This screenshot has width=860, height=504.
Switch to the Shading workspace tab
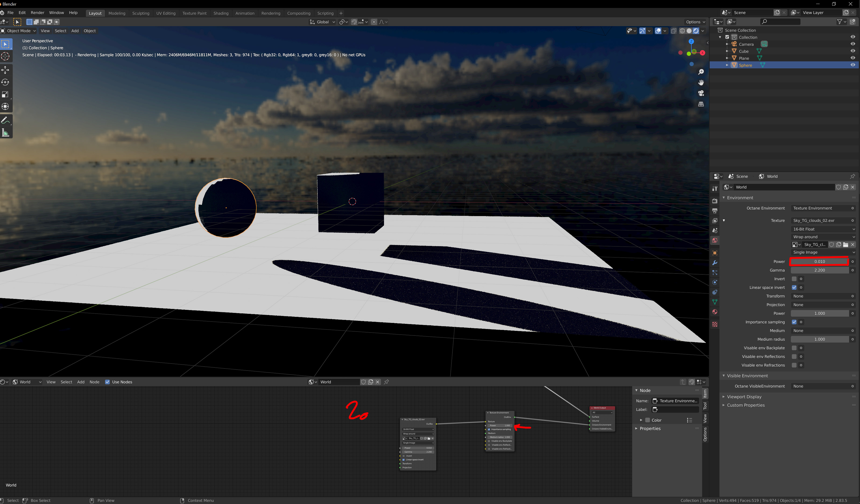pos(221,13)
